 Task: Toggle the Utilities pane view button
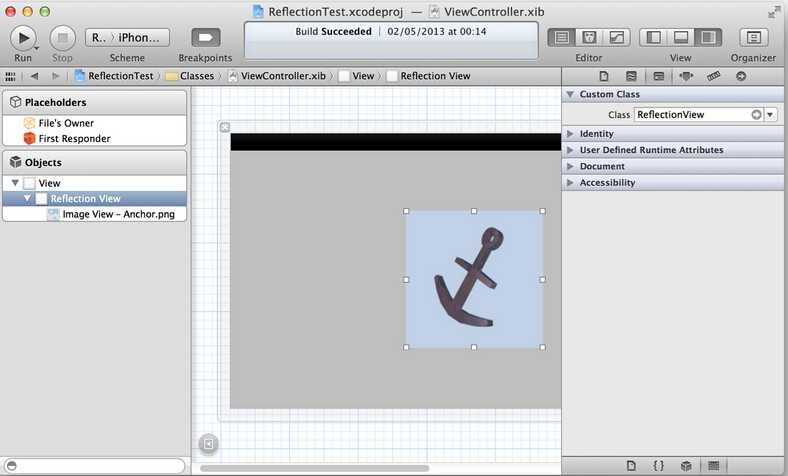point(708,38)
